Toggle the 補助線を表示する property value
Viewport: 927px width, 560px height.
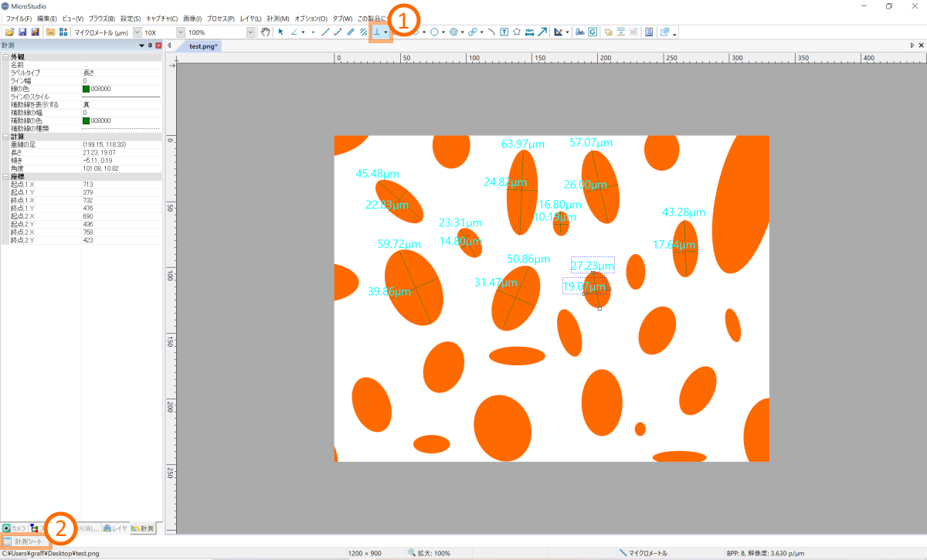point(121,105)
